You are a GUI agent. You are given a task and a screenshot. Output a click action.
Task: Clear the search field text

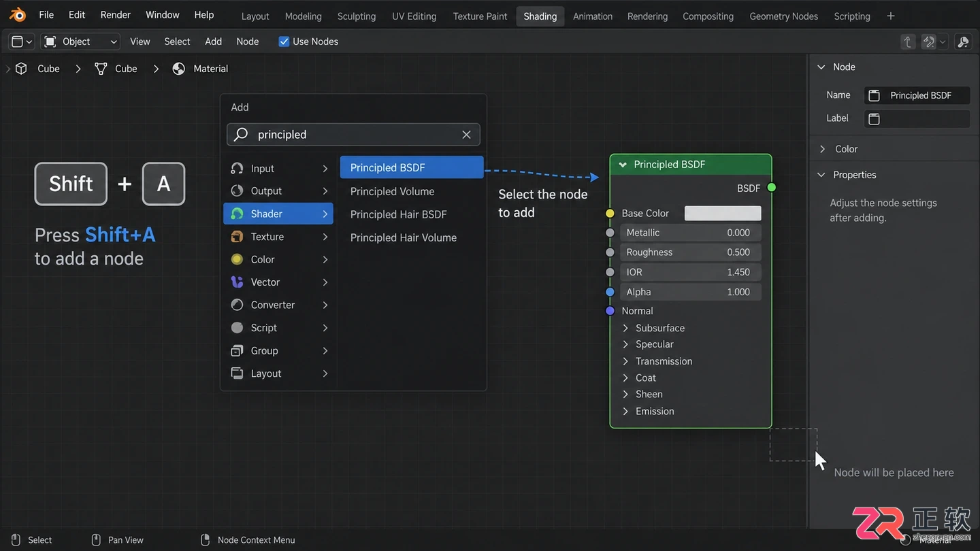pos(466,135)
